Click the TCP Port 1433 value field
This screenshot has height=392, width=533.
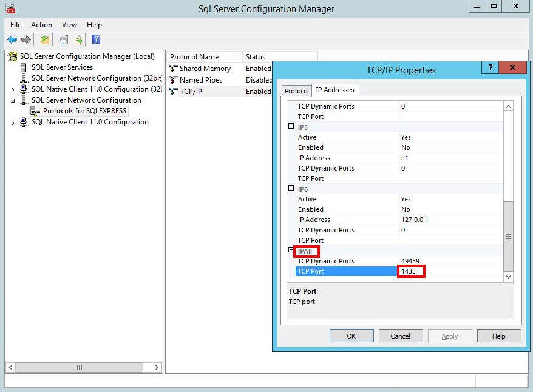(x=410, y=271)
